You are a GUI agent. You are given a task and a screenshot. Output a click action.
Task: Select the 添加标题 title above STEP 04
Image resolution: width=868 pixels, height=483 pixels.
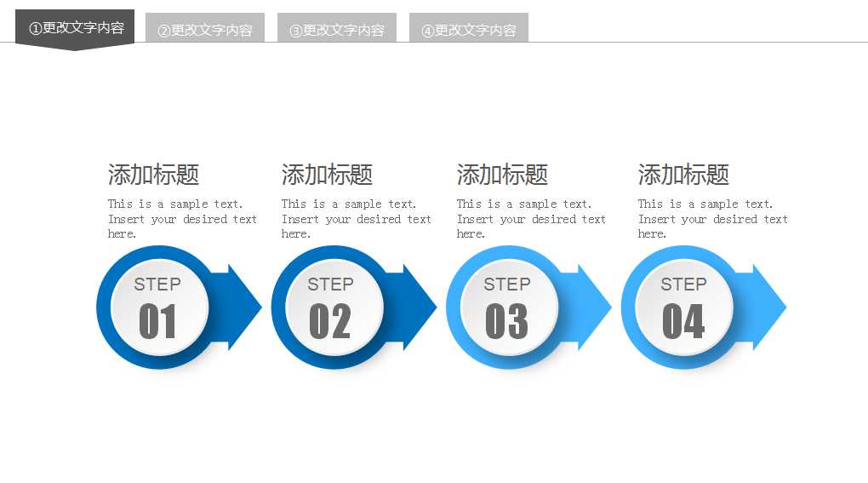[683, 175]
